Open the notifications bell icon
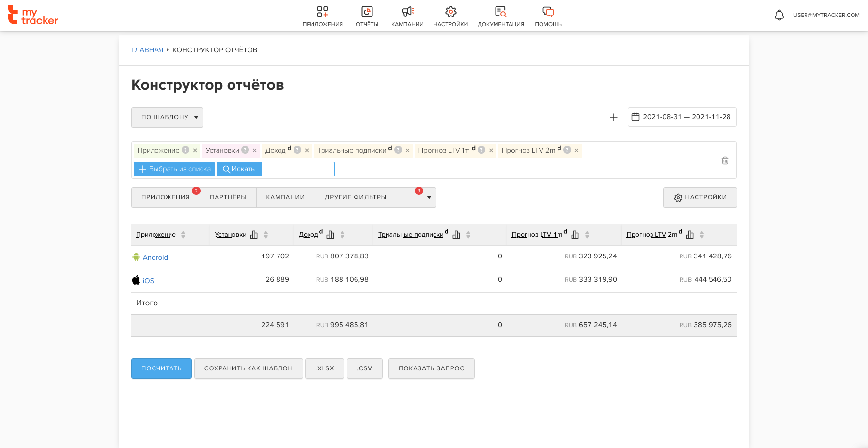Viewport: 868px width, 448px height. coord(779,15)
